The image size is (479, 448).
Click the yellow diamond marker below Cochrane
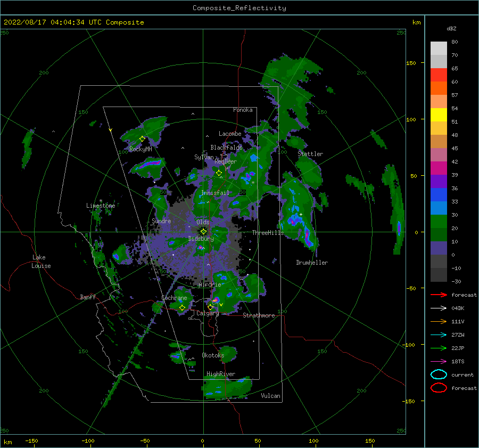(x=182, y=307)
